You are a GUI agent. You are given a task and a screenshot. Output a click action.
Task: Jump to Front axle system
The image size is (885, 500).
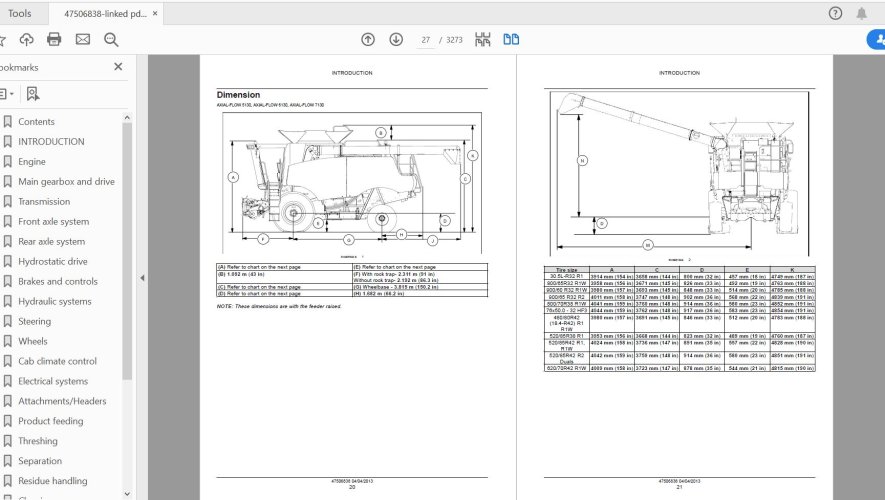[54, 221]
